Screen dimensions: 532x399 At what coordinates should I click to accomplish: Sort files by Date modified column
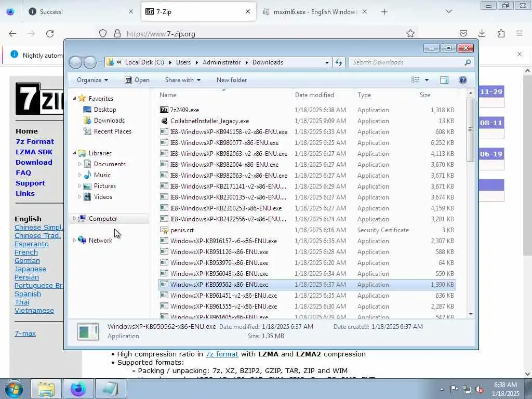coord(322,95)
